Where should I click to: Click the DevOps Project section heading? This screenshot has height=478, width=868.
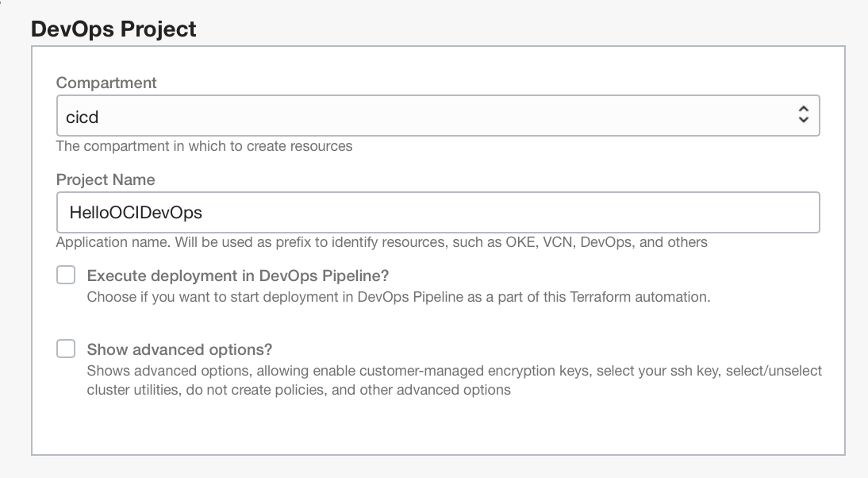(x=113, y=29)
